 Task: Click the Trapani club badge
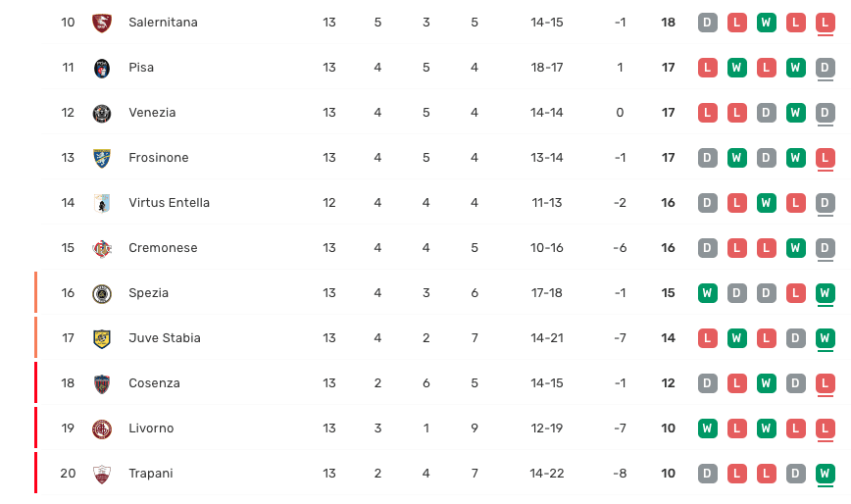click(x=102, y=474)
